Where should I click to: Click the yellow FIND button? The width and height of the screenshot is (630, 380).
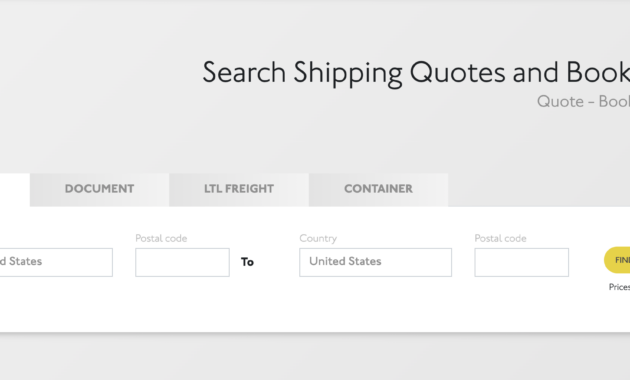point(618,260)
